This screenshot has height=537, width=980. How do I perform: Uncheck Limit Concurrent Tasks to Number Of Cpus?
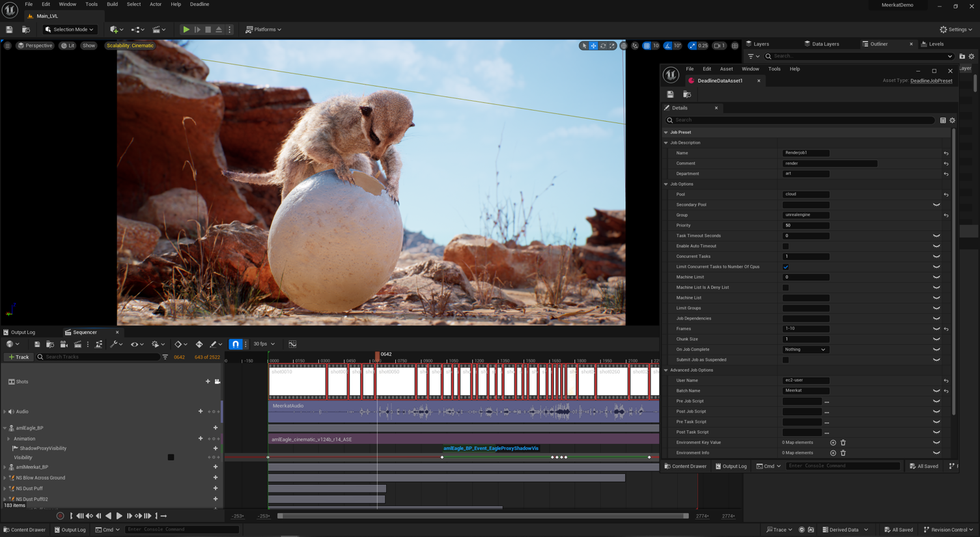tap(786, 266)
